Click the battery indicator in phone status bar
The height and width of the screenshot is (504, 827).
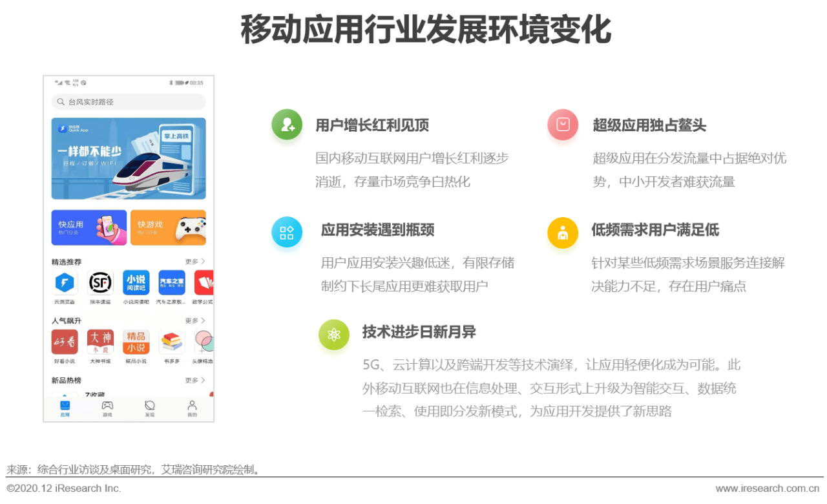[181, 83]
